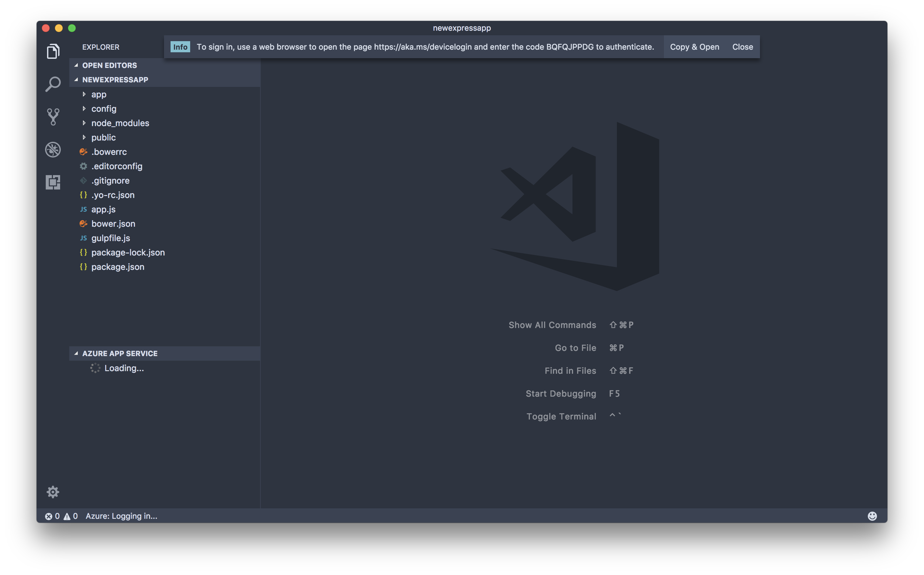
Task: Click Start Debugging hint text
Action: coord(560,394)
